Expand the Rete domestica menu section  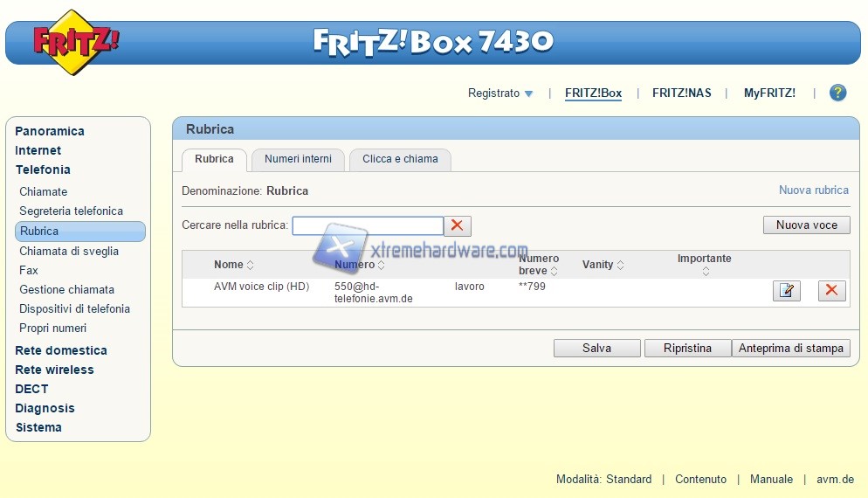61,350
